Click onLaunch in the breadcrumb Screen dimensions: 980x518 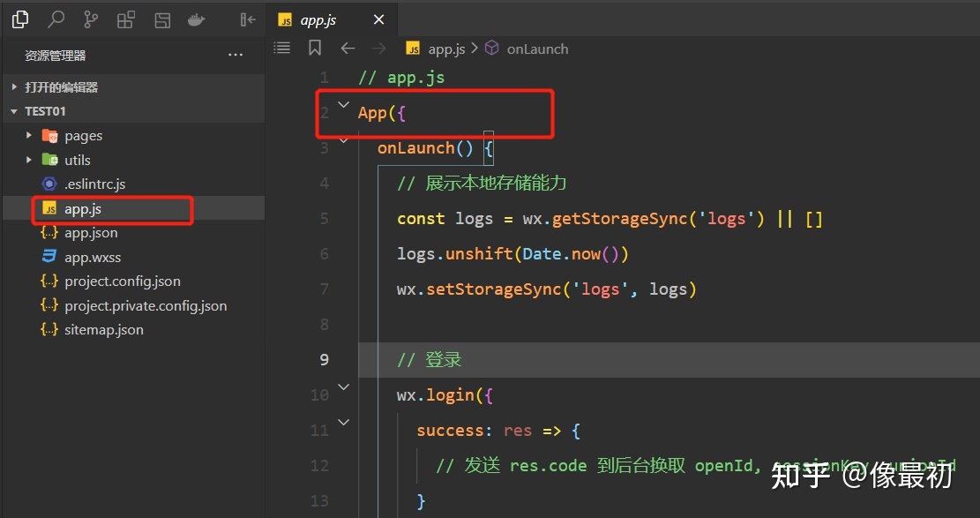click(x=537, y=49)
